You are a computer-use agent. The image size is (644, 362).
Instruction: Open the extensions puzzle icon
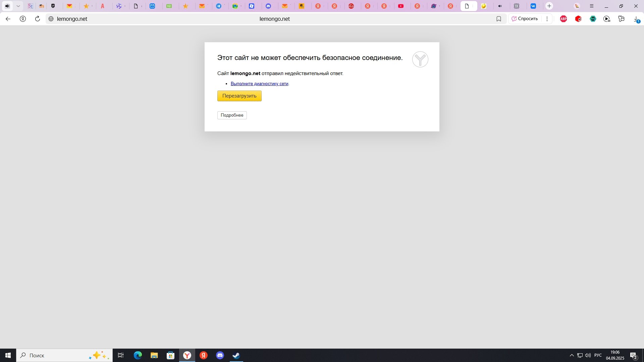pos(622,19)
